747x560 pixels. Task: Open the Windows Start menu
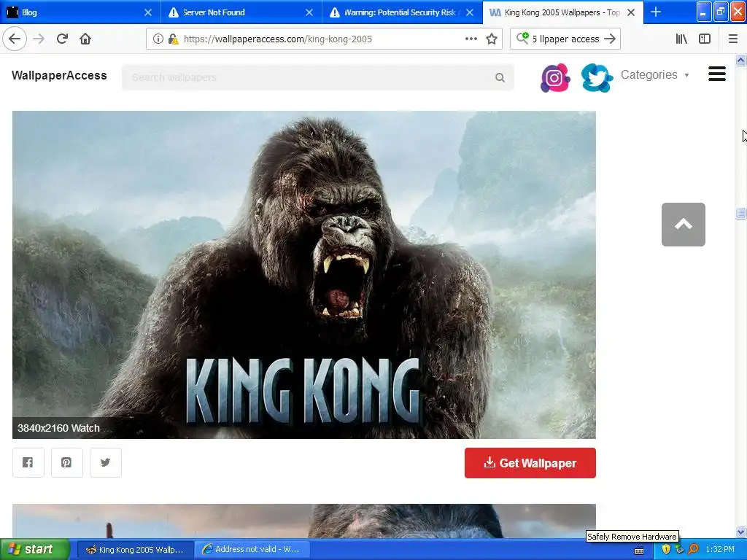[35, 550]
